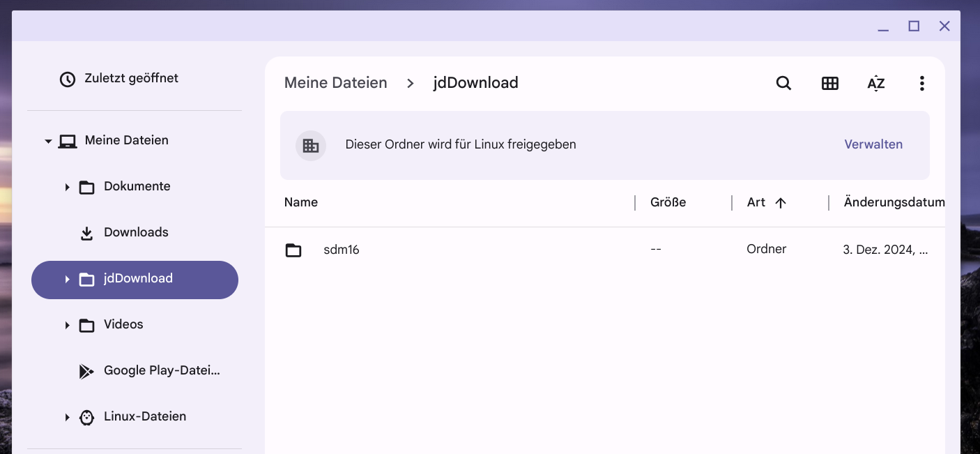Expand the Dokumente folder arrow

[x=68, y=187]
